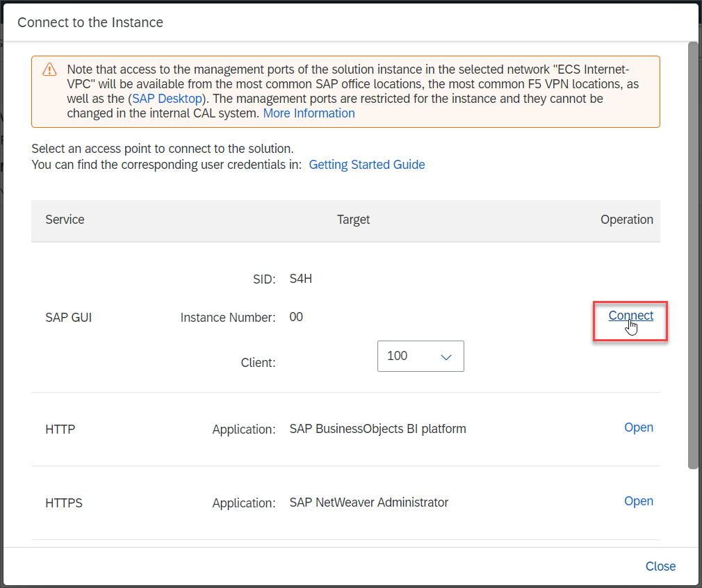Click Connect for SAP GUI

[x=630, y=316]
